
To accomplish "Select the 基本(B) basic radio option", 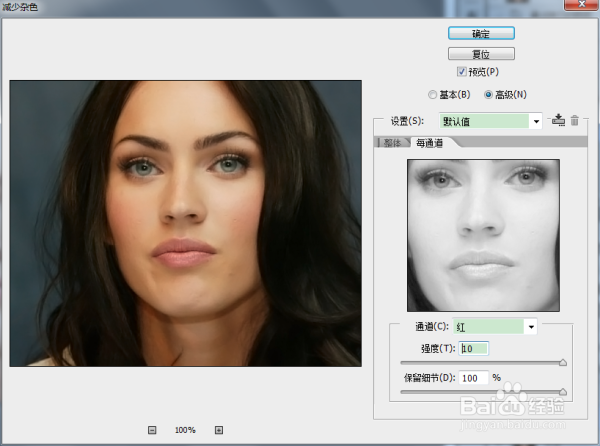I will pyautogui.click(x=432, y=94).
